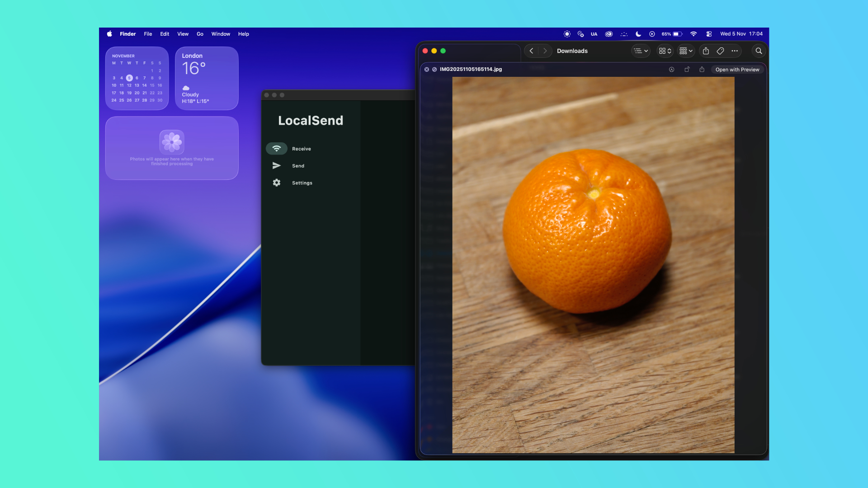868x488 pixels.
Task: Share the previewed image
Action: (x=702, y=70)
